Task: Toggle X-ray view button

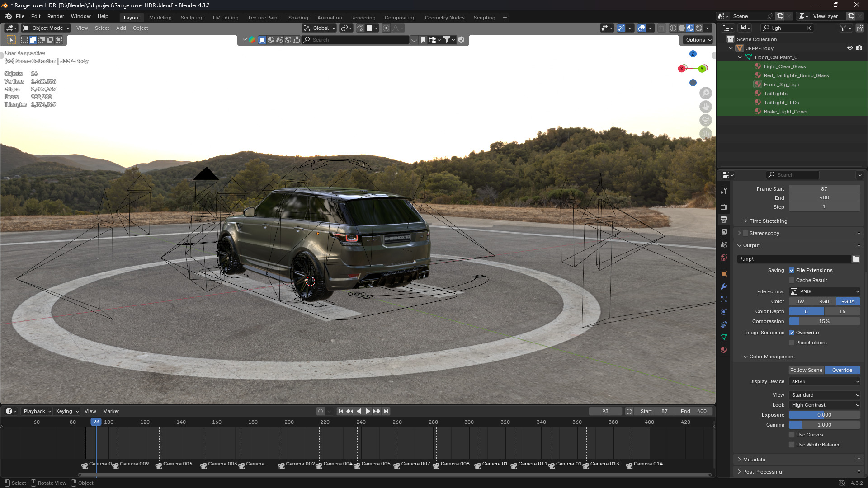Action: click(x=661, y=28)
